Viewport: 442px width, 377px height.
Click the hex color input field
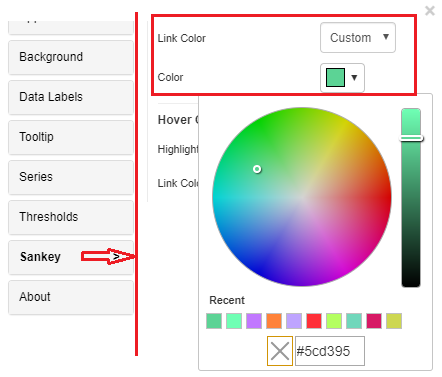tap(330, 351)
